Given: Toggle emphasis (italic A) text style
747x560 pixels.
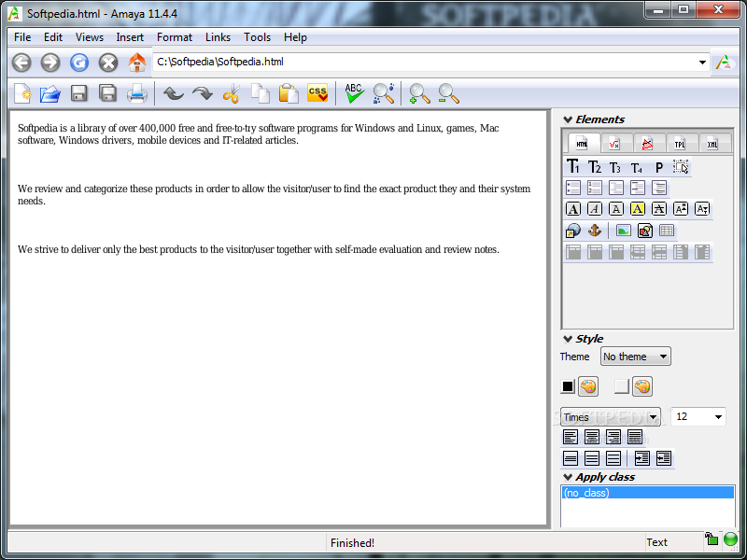Looking at the screenshot, I should 595,209.
